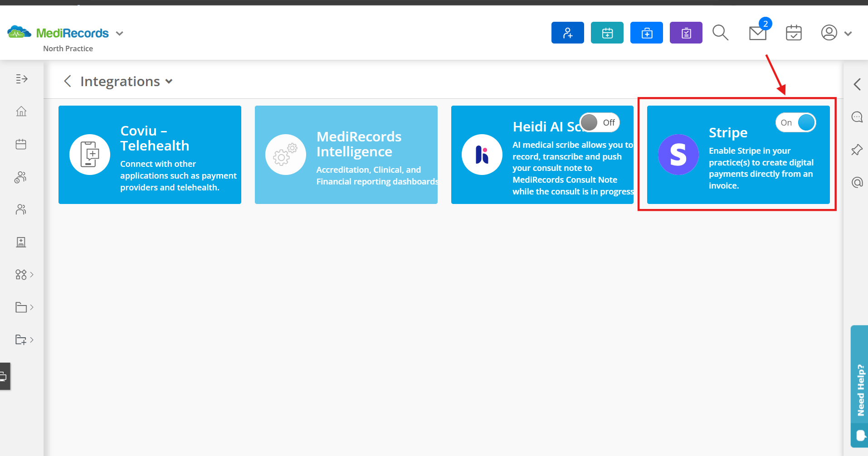Open the MediRecords Intelligence card

click(346, 155)
